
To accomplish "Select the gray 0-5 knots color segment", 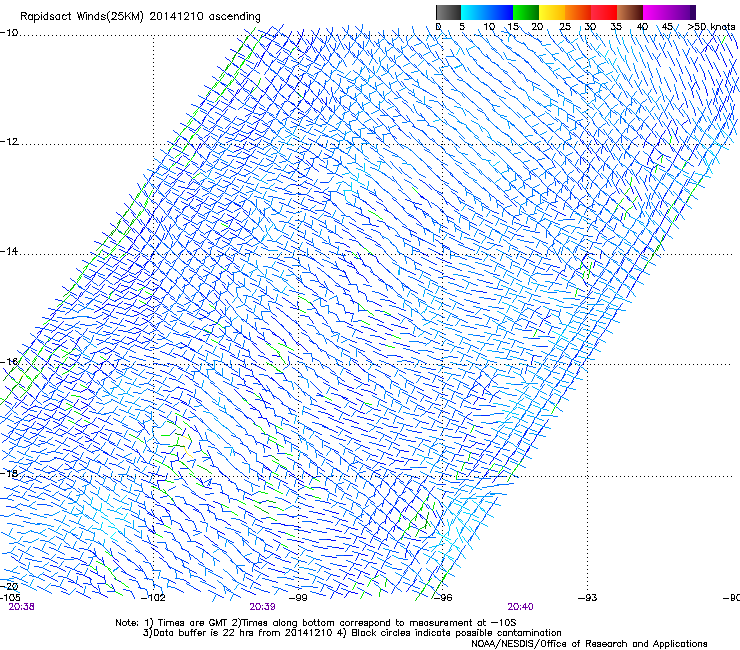I will click(x=448, y=12).
